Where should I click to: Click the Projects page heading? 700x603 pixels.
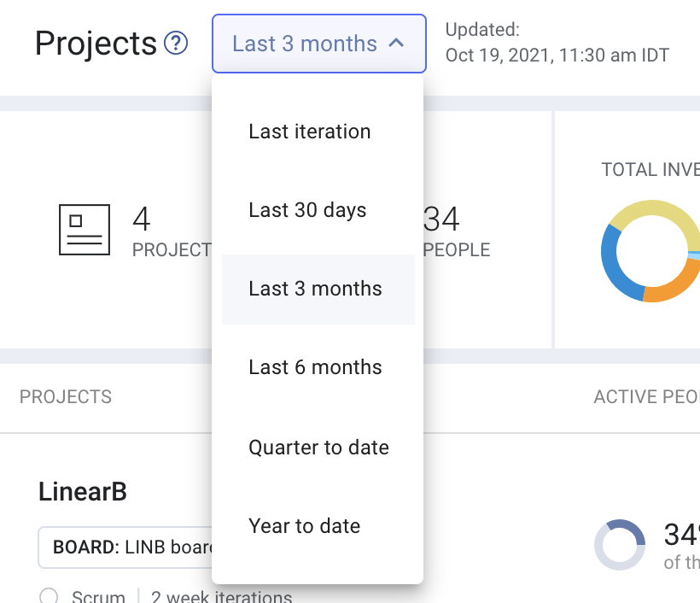[96, 44]
